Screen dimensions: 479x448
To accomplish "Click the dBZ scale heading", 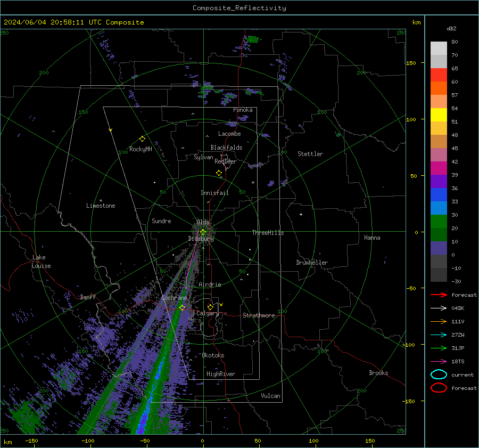I will 451,28.
